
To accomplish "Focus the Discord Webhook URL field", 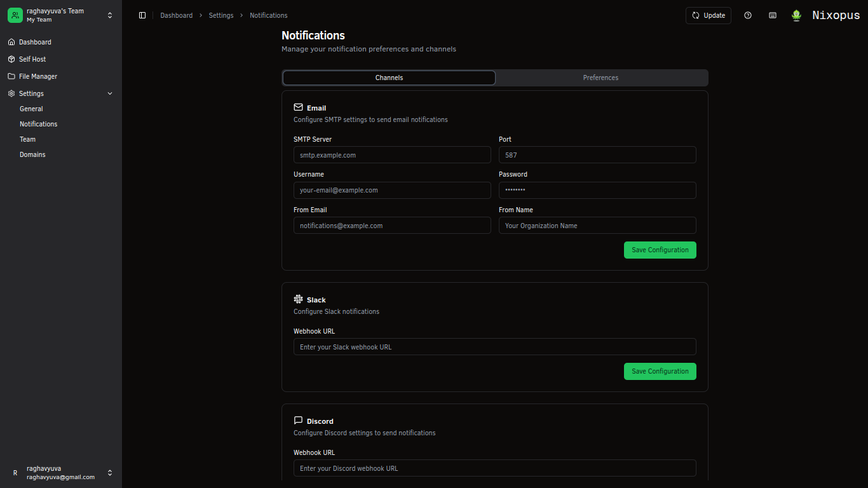I will (495, 468).
